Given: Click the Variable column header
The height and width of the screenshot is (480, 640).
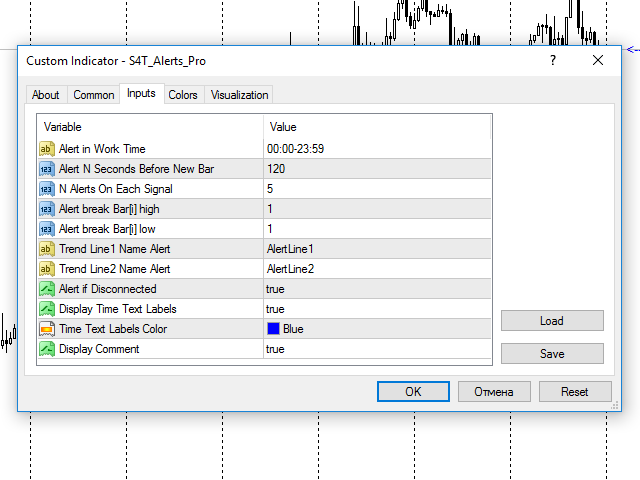Looking at the screenshot, I should [x=151, y=127].
